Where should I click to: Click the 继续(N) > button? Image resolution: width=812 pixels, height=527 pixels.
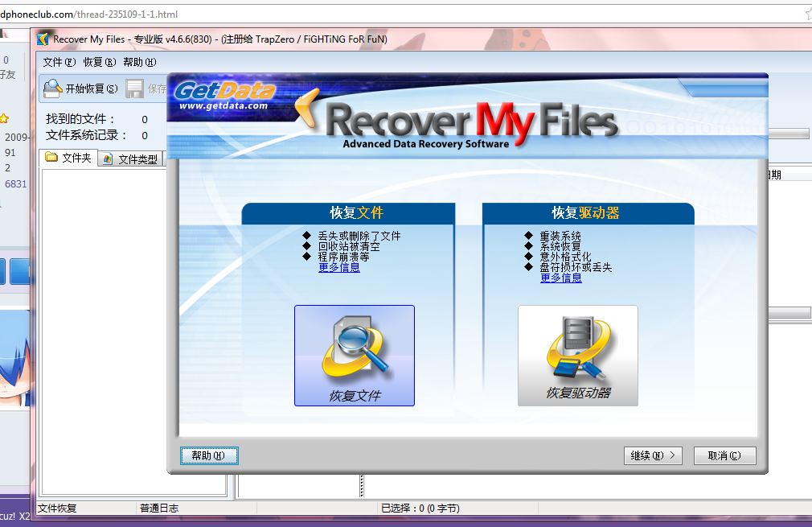coord(653,455)
